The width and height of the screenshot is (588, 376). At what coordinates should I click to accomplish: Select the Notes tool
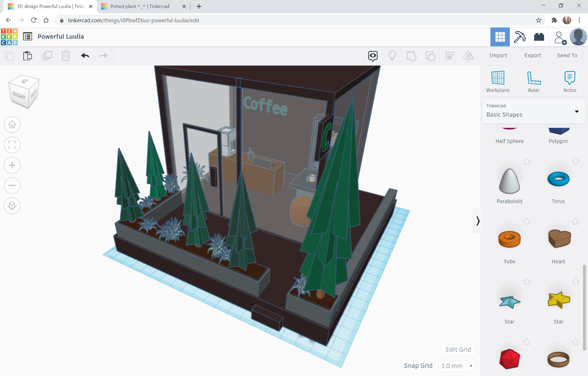point(570,81)
